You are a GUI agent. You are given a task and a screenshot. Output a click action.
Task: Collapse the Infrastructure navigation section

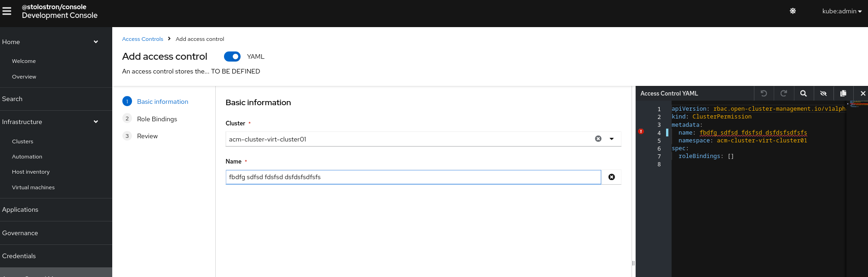tap(96, 122)
